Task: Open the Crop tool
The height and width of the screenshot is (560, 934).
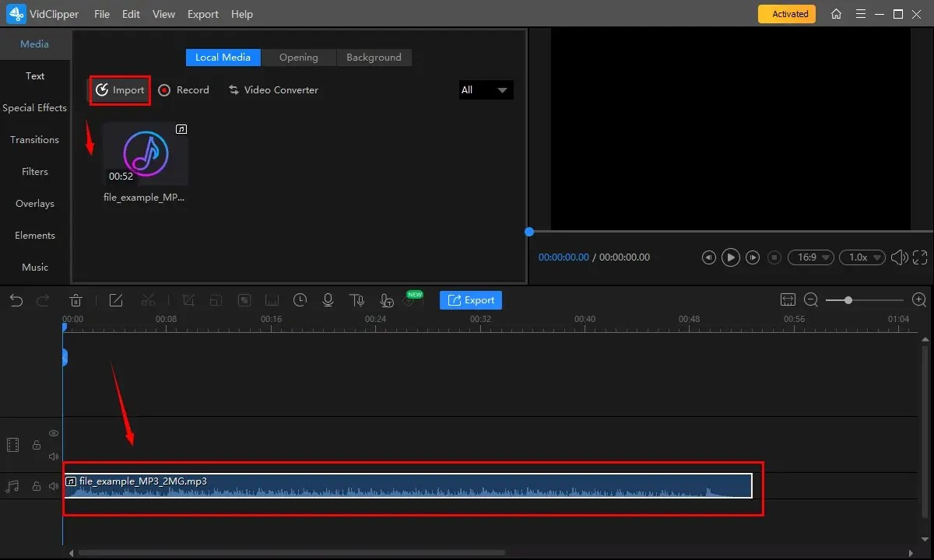Action: pos(188,299)
